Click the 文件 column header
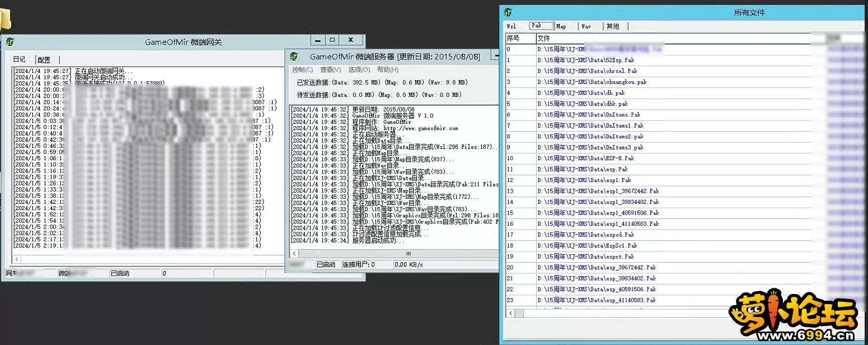Image resolution: width=868 pixels, height=345 pixels. 673,39
